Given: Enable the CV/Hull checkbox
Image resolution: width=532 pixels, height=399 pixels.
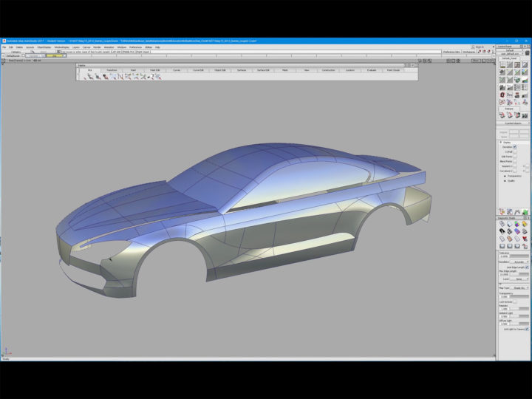Looking at the screenshot, I should point(515,151).
